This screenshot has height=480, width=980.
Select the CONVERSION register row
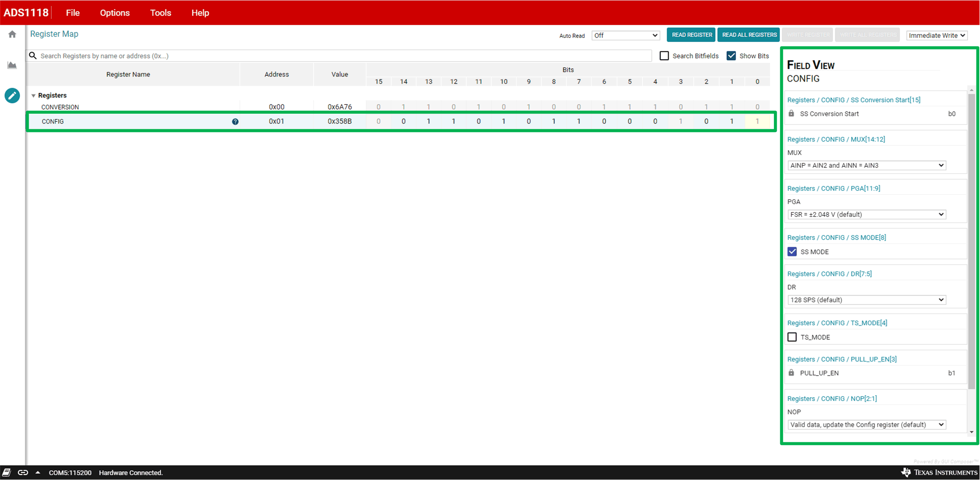tap(398, 107)
